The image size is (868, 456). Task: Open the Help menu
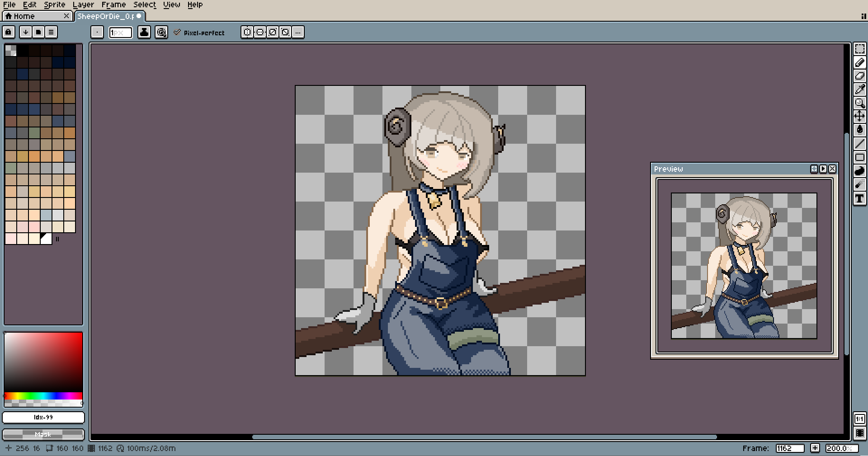(195, 5)
